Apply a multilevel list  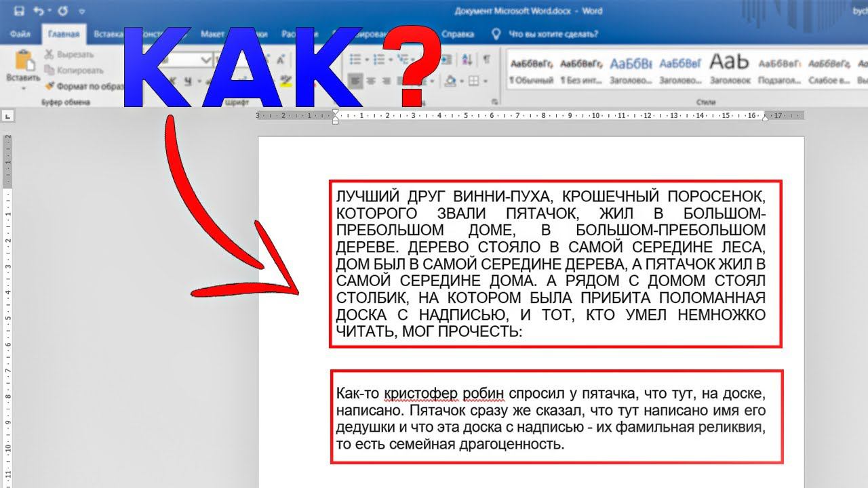pyautogui.click(x=402, y=60)
